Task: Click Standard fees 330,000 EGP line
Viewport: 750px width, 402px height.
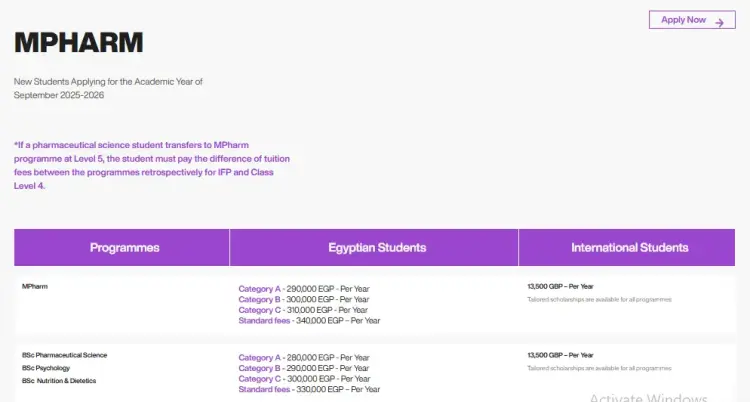Action: pyautogui.click(x=309, y=389)
